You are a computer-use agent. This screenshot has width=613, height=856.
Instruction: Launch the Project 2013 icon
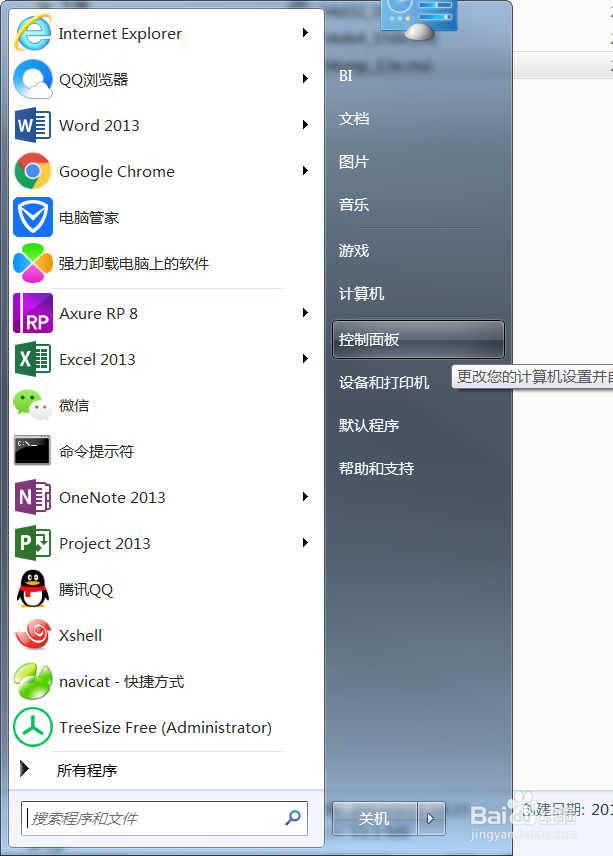pyautogui.click(x=33, y=543)
